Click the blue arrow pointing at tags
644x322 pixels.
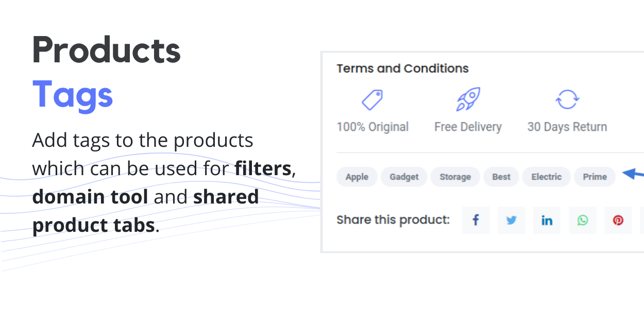coord(633,175)
